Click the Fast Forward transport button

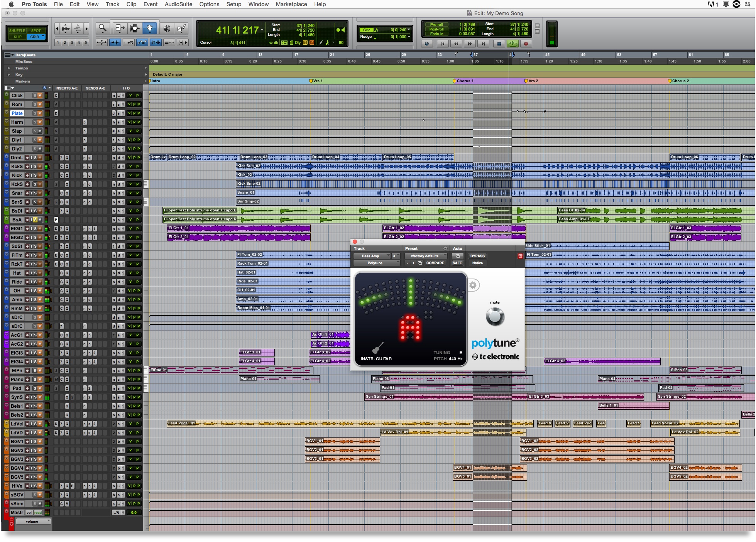click(x=470, y=44)
